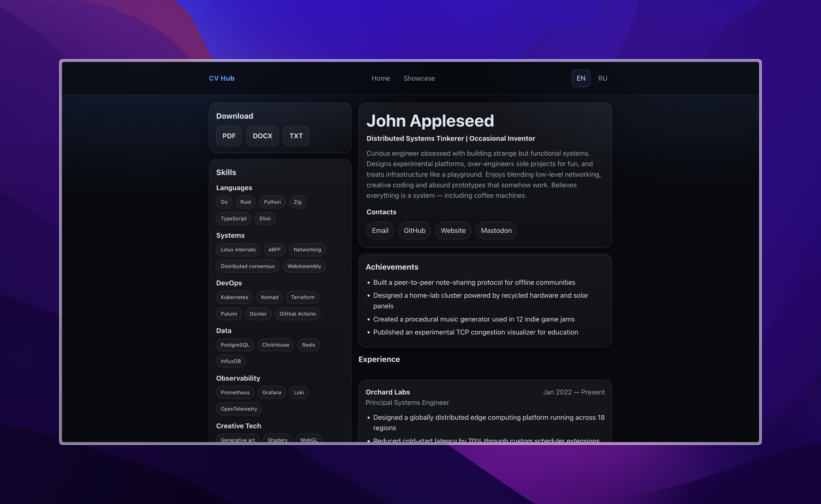The height and width of the screenshot is (504, 821).
Task: Click the Achievements heading
Action: click(392, 267)
